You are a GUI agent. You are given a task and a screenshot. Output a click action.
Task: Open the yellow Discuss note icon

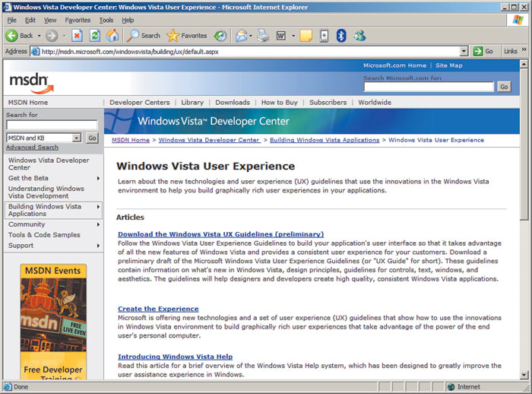[x=306, y=36]
